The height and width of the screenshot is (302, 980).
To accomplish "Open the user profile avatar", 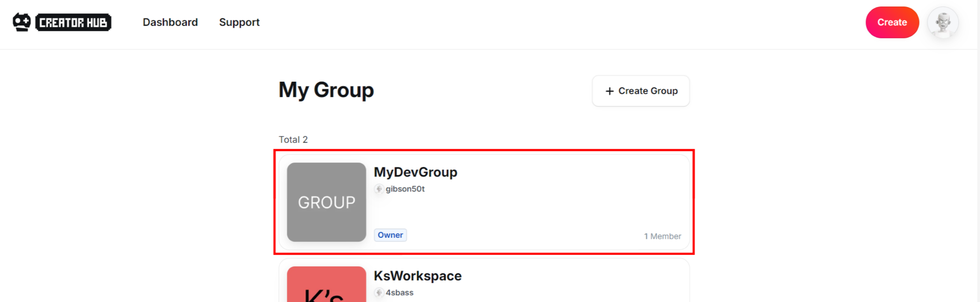I will click(943, 22).
